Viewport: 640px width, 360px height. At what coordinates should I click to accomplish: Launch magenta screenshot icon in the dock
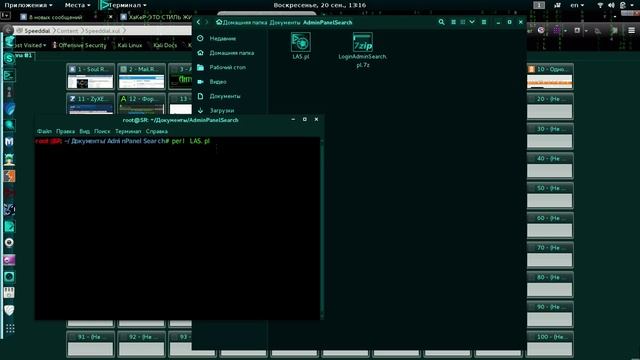click(9, 260)
